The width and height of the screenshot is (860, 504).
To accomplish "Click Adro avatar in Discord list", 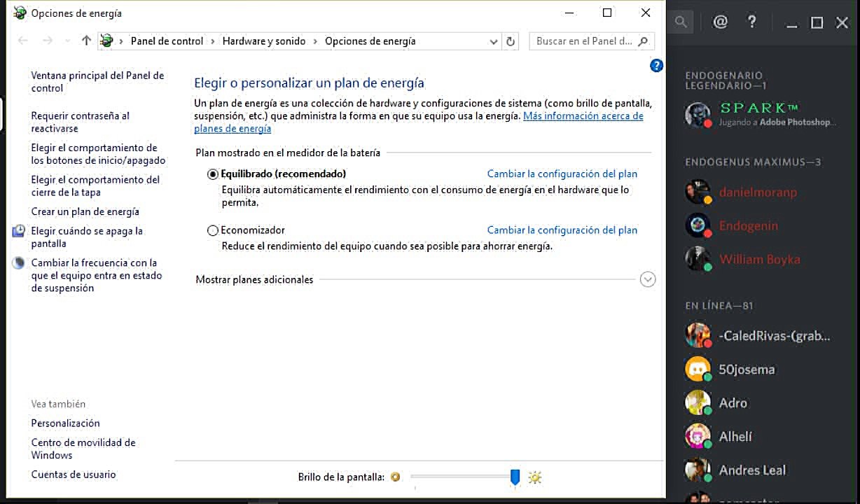I will (698, 402).
